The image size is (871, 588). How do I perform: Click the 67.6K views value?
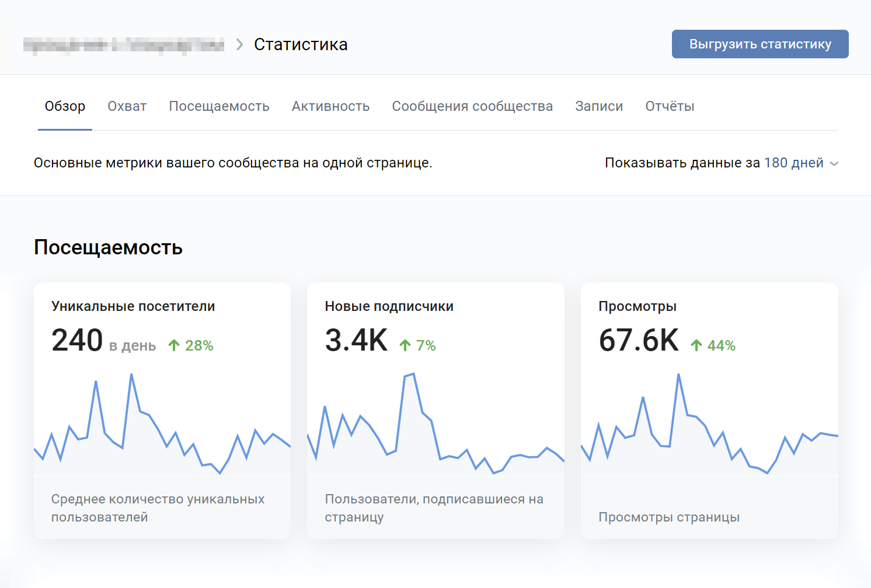639,341
